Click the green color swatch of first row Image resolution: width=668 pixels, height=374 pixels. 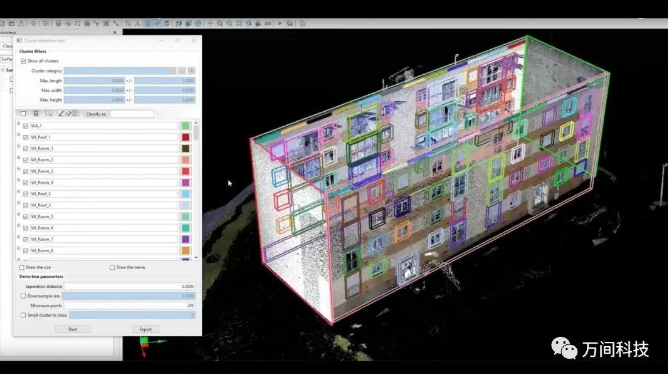185,126
